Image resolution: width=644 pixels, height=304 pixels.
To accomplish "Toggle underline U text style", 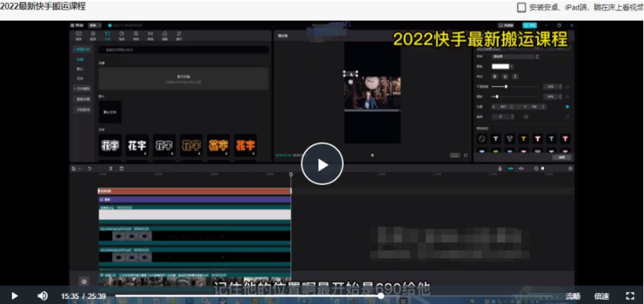I will pyautogui.click(x=505, y=77).
